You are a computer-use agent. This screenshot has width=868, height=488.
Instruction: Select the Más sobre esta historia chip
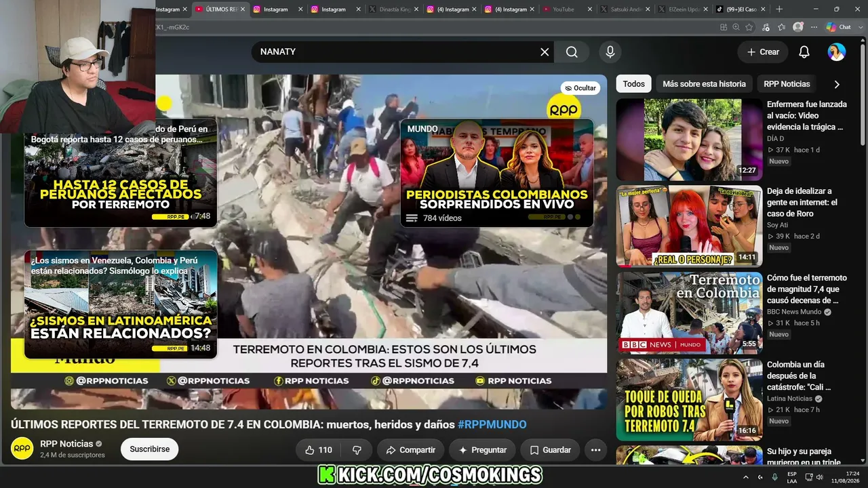tap(704, 84)
